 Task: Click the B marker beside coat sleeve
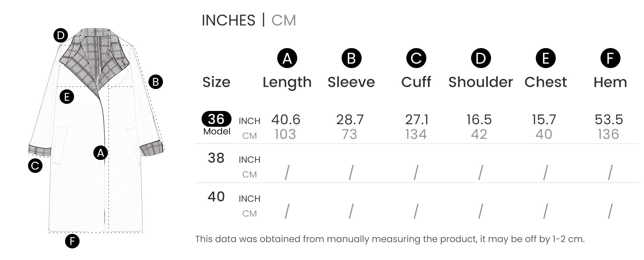click(x=156, y=82)
